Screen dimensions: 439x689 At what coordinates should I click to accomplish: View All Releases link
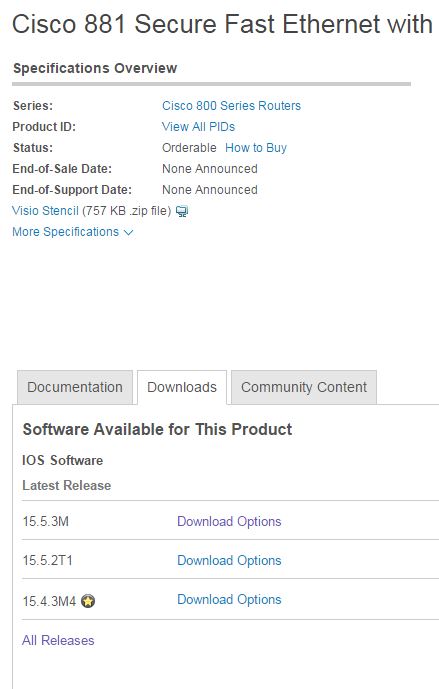pos(58,641)
